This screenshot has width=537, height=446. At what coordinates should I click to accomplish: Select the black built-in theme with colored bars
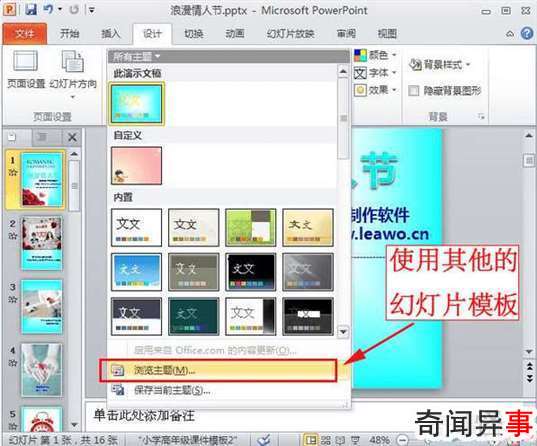(x=251, y=272)
